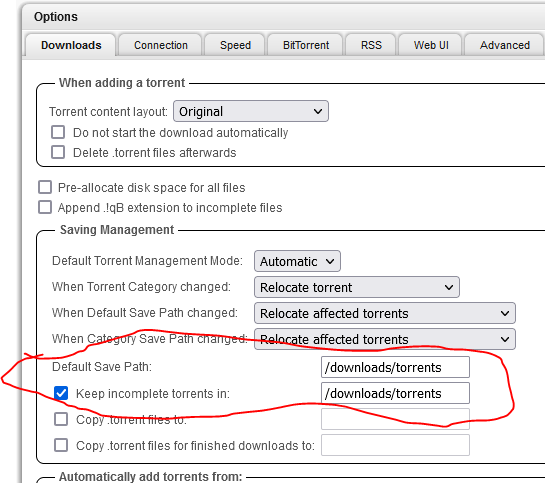Click the 'When adding a torrent' group label
Viewport: 545px width, 483px height.
122,83
